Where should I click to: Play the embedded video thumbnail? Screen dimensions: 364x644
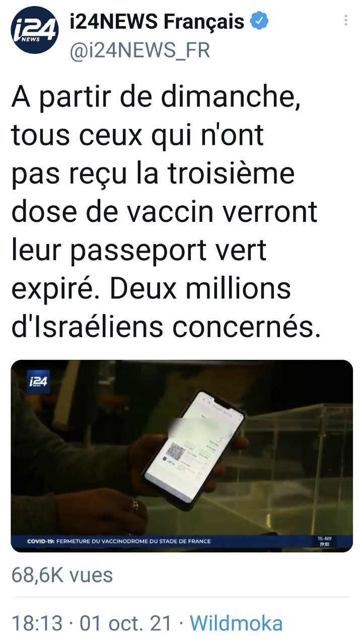coord(182,456)
